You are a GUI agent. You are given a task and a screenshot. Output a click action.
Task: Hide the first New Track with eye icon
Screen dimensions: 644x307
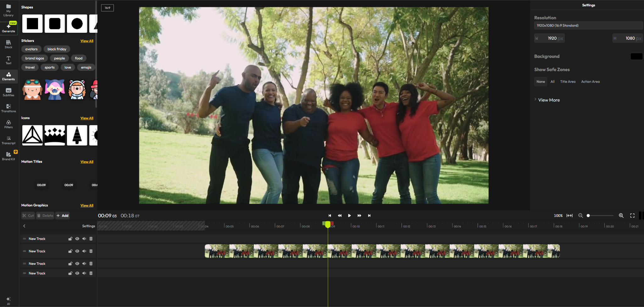pyautogui.click(x=77, y=239)
